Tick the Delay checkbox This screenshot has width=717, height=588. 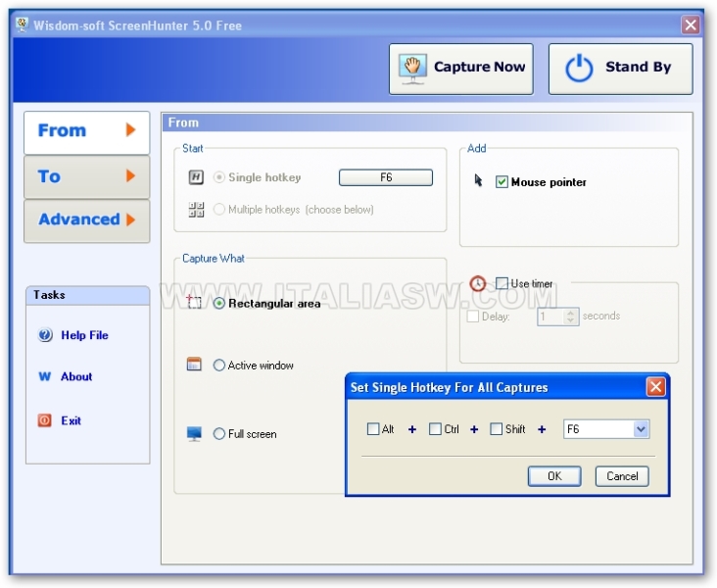pos(473,317)
